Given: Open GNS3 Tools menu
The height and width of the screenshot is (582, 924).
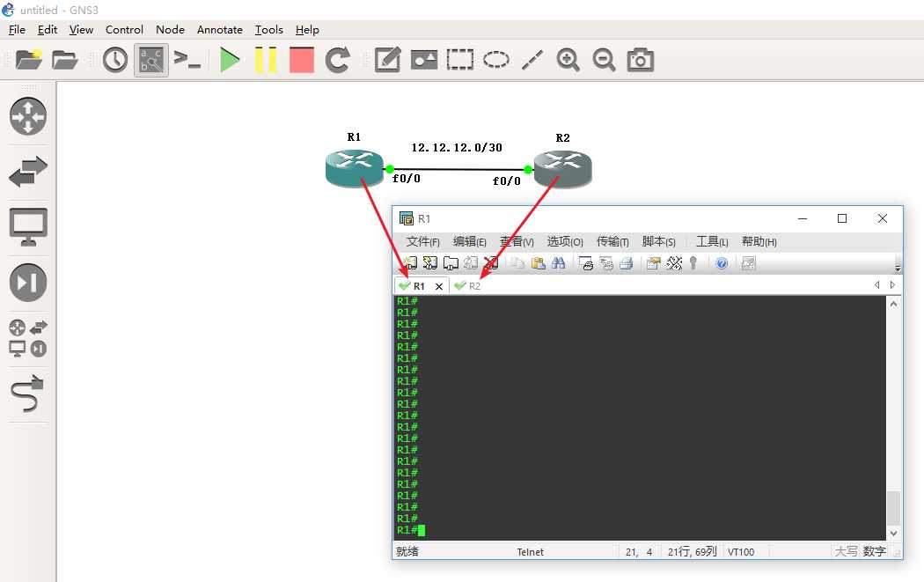Looking at the screenshot, I should click(268, 29).
